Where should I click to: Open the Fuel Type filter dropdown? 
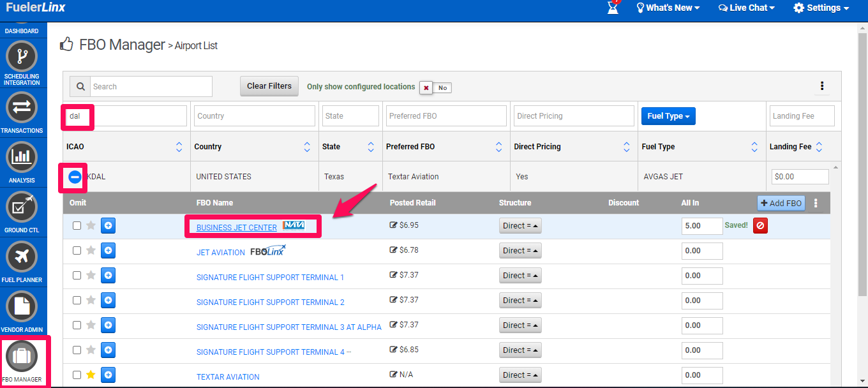click(668, 116)
